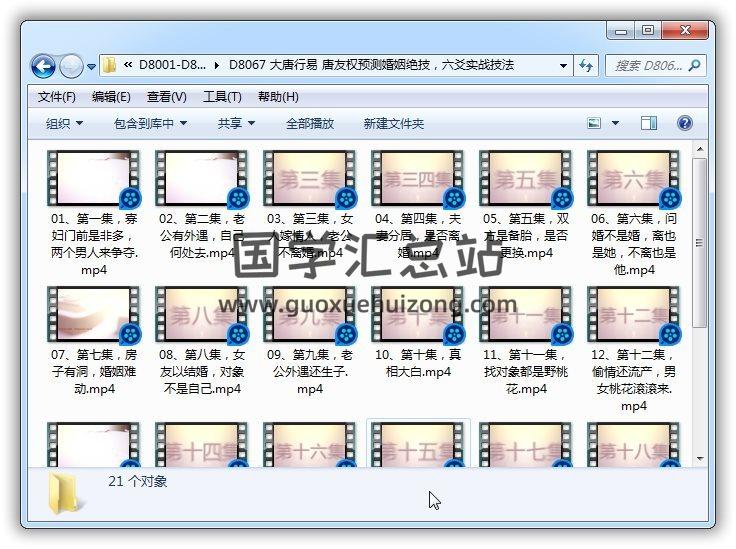Click the folder icon in address bar

[x=110, y=65]
